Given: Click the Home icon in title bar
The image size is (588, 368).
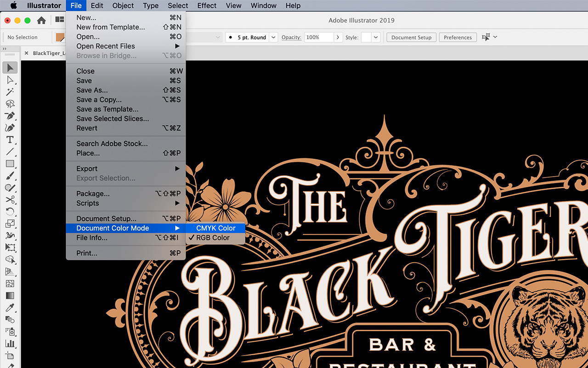Looking at the screenshot, I should (x=41, y=20).
